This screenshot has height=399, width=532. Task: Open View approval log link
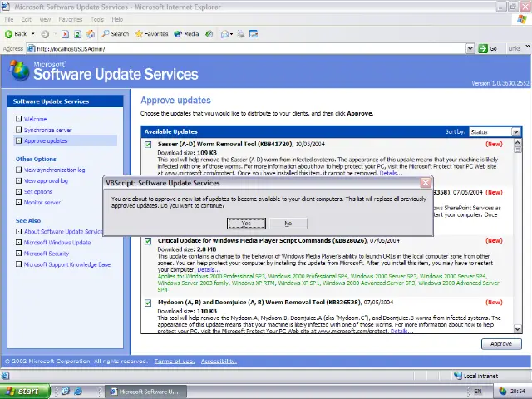[46, 181]
